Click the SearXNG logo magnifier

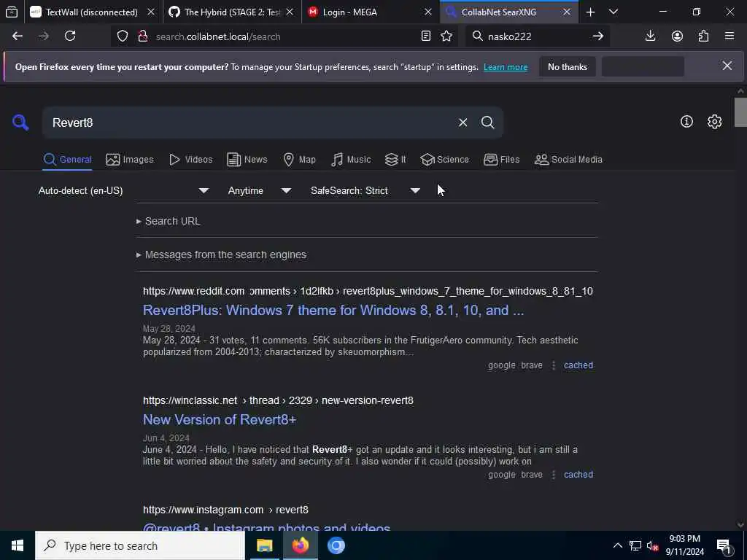[x=20, y=122]
